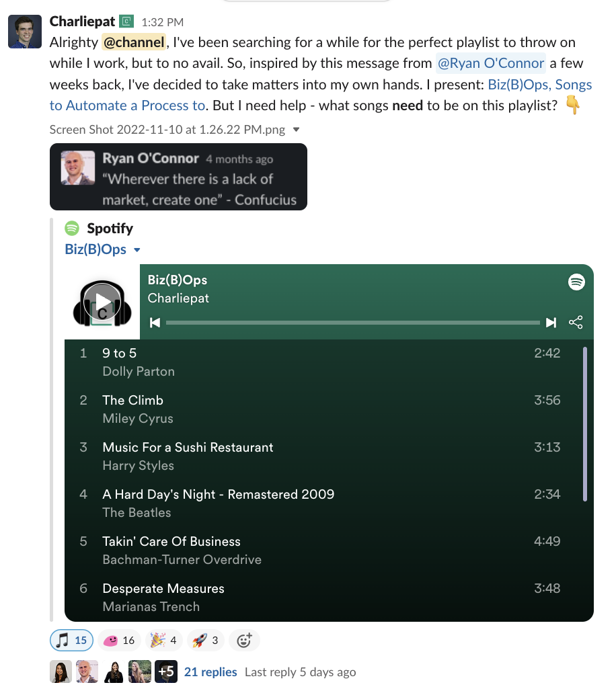
Task: Click the share icon in Spotify player
Action: pos(576,322)
